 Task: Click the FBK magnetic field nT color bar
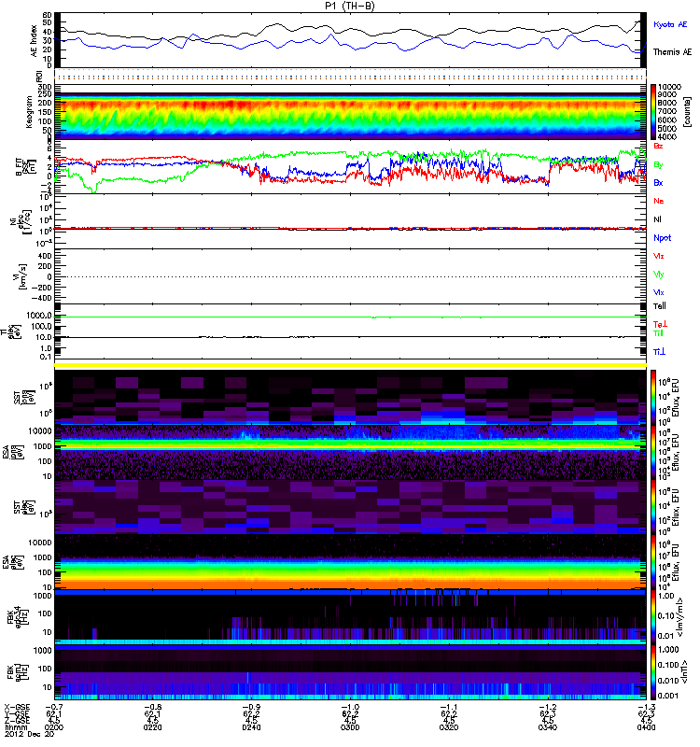tap(653, 671)
